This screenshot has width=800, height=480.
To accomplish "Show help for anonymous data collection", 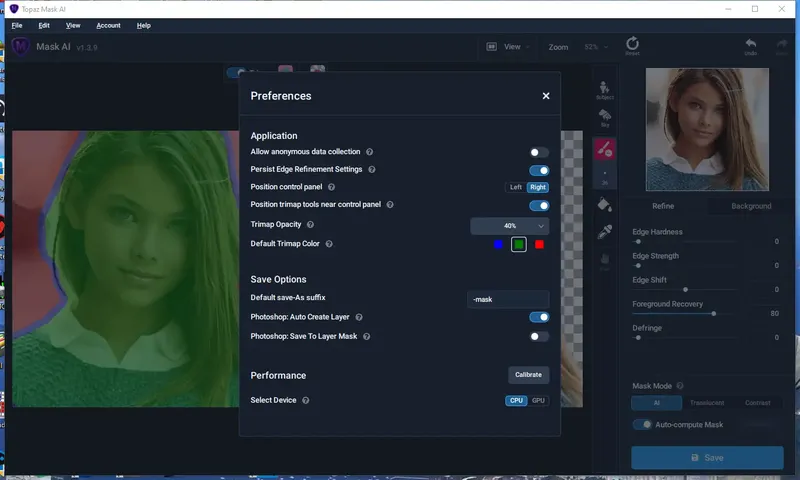I will click(x=369, y=152).
